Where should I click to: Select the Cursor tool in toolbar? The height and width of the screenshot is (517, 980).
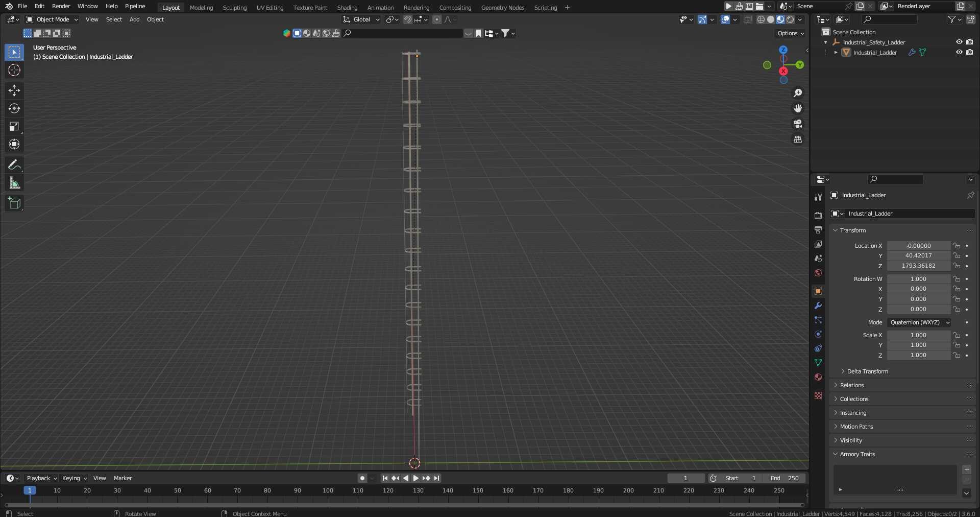tap(14, 70)
